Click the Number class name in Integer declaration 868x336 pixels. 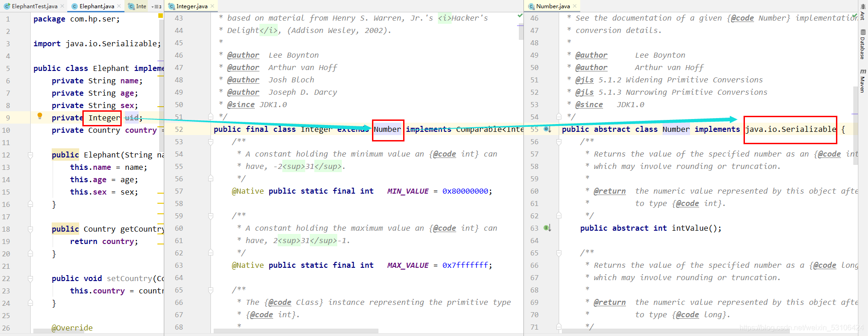[388, 129]
